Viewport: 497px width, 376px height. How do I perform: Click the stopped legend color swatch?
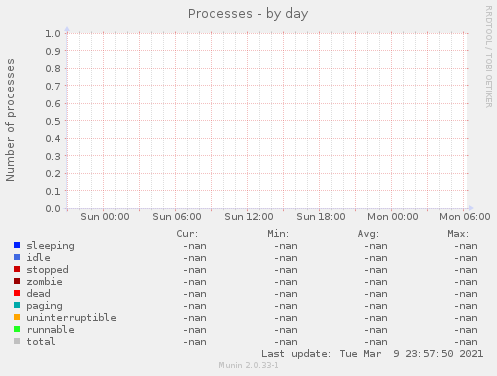coord(17,269)
